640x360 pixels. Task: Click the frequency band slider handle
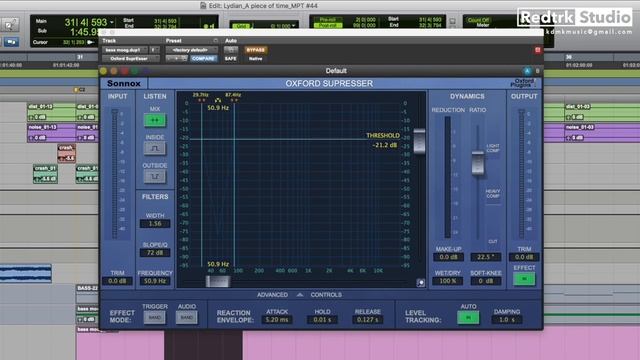point(218,281)
